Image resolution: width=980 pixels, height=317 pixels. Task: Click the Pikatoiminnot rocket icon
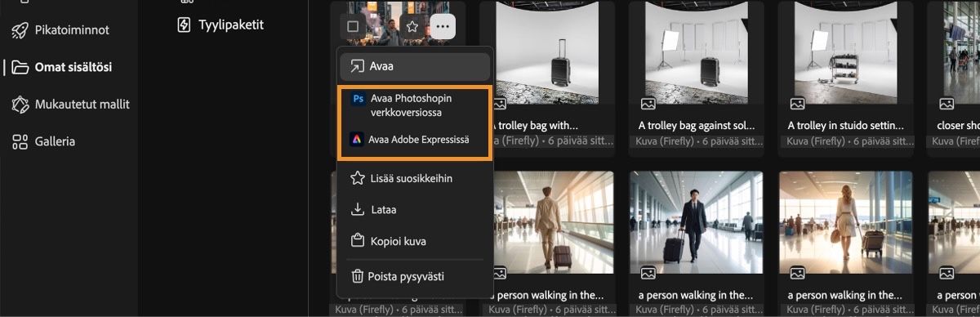coord(20,30)
